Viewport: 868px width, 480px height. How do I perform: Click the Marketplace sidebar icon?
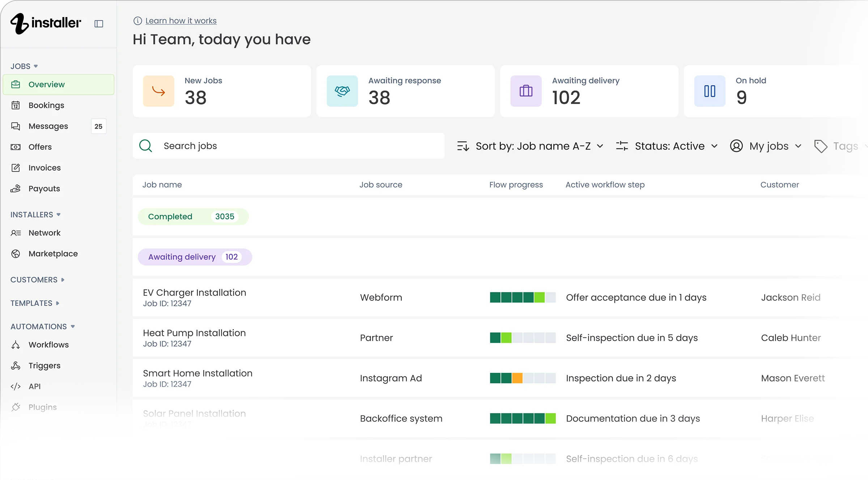16,254
